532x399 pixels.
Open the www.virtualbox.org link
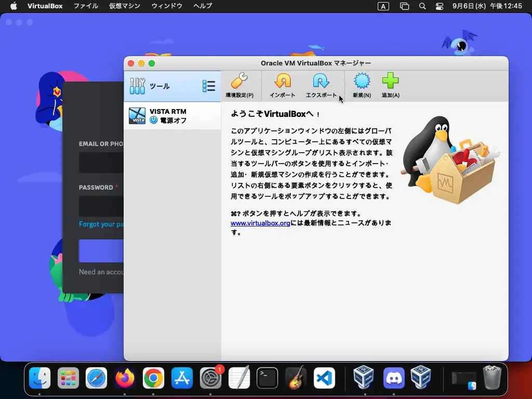click(260, 223)
